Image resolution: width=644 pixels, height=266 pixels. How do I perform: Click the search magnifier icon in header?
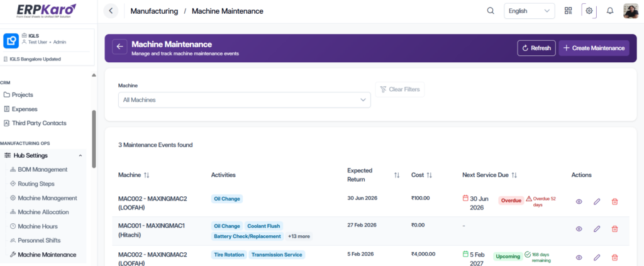pos(491,11)
